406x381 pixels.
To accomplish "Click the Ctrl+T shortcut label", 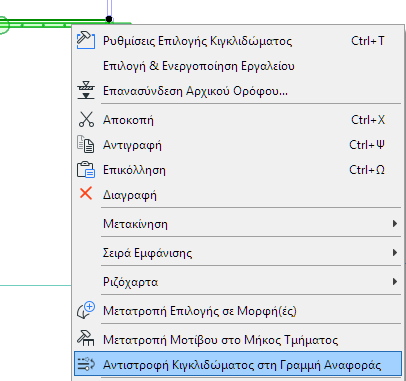I will click(368, 41).
